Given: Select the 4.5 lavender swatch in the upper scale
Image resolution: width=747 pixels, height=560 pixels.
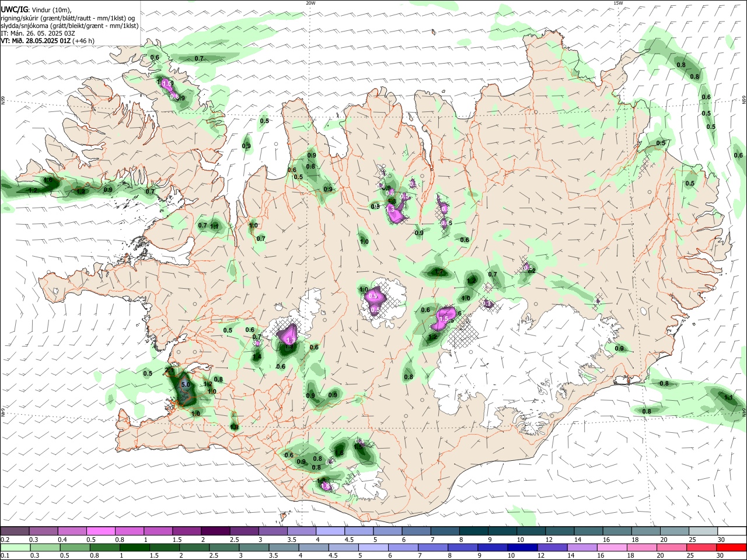Looking at the screenshot, I should point(359,531).
